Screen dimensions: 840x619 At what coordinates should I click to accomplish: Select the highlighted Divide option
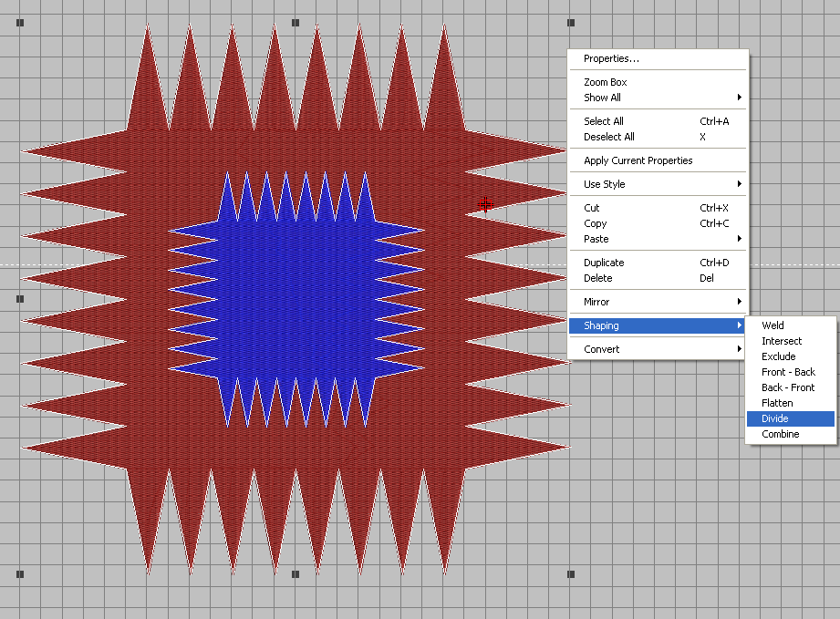[775, 418]
